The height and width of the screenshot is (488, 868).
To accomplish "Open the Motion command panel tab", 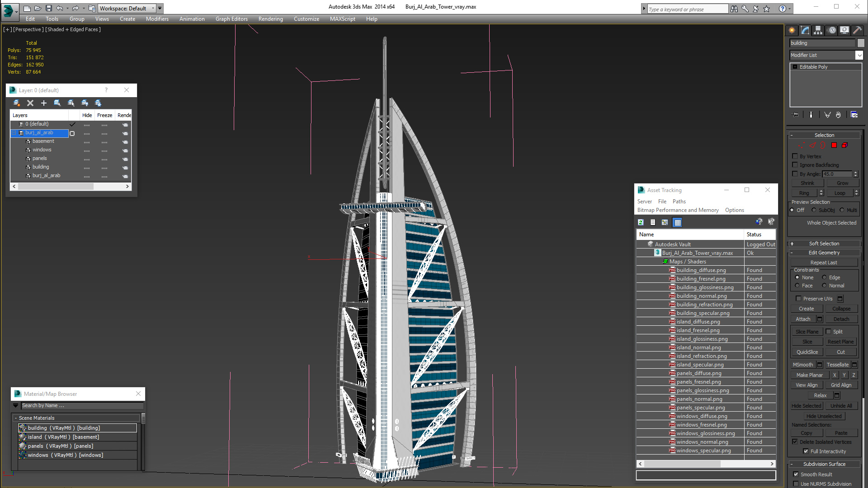I will tap(832, 30).
